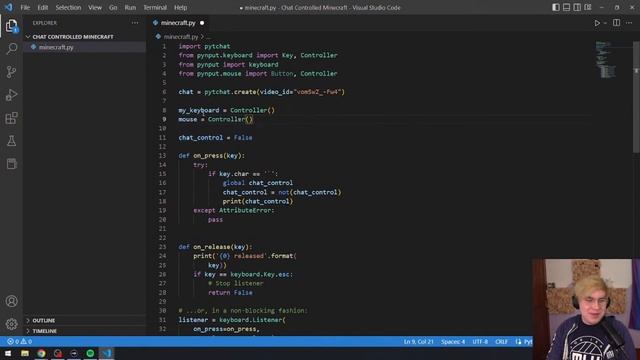Split the editor to the right
The image size is (640, 360).
616,23
